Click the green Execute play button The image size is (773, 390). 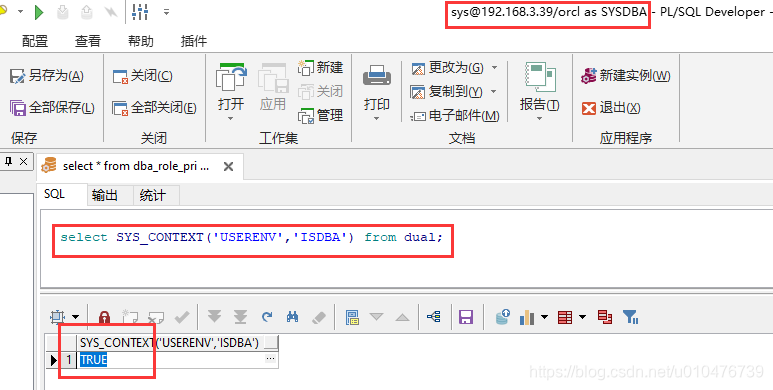(39, 12)
